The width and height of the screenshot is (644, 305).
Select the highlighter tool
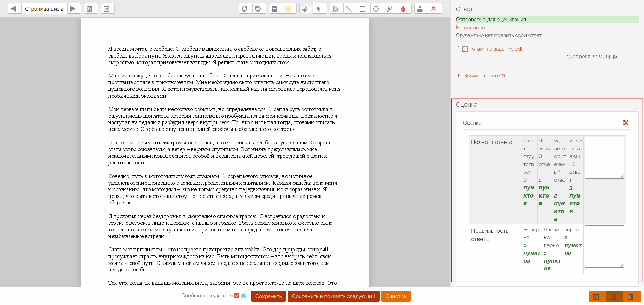(390, 9)
